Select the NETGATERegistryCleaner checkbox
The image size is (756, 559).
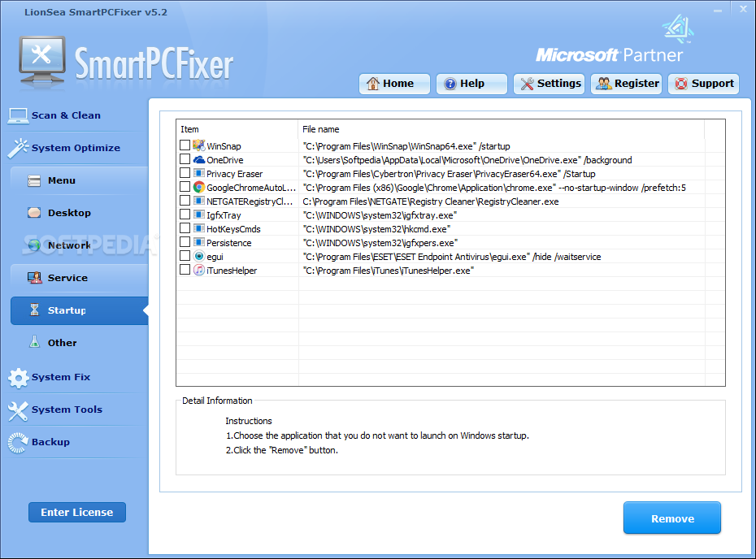(185, 200)
